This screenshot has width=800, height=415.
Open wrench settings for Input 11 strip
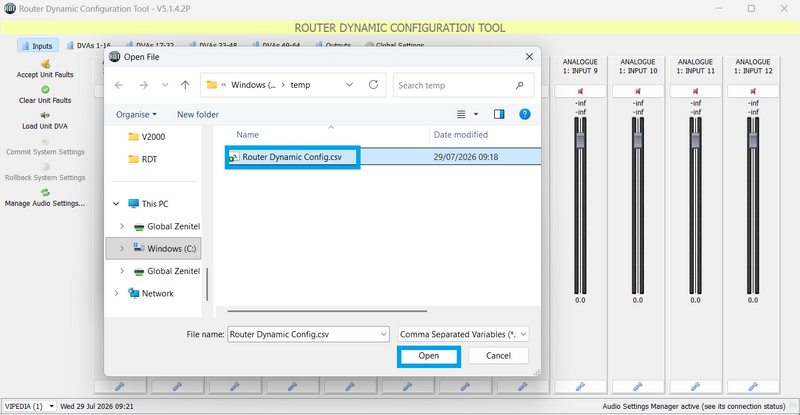(695, 387)
